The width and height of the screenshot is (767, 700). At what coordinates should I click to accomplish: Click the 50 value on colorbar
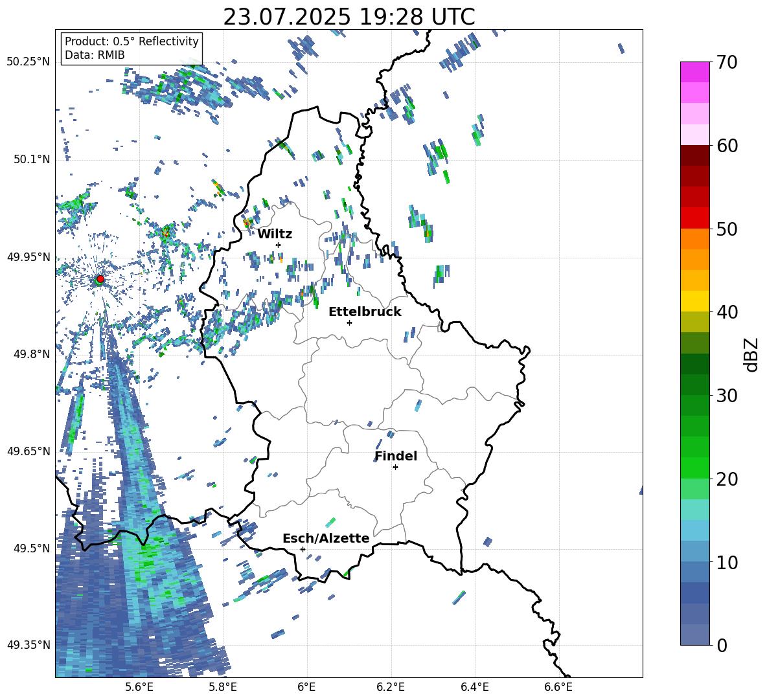pos(727,229)
